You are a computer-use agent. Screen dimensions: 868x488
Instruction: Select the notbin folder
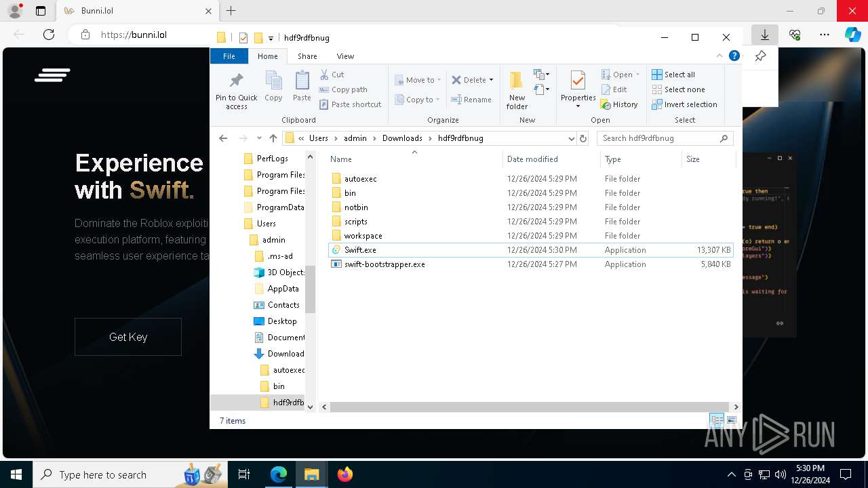click(x=530, y=207)
